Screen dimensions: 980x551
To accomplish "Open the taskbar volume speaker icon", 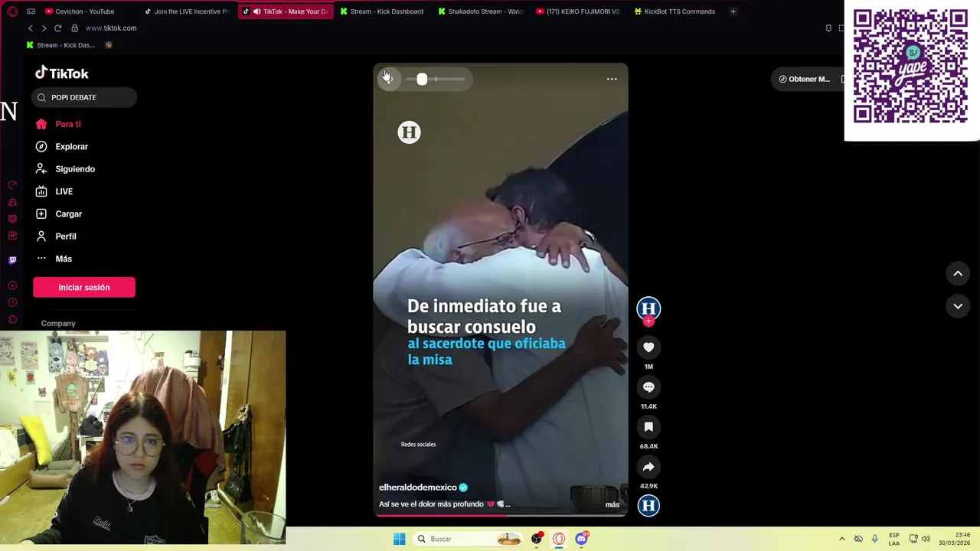I will 926,539.
